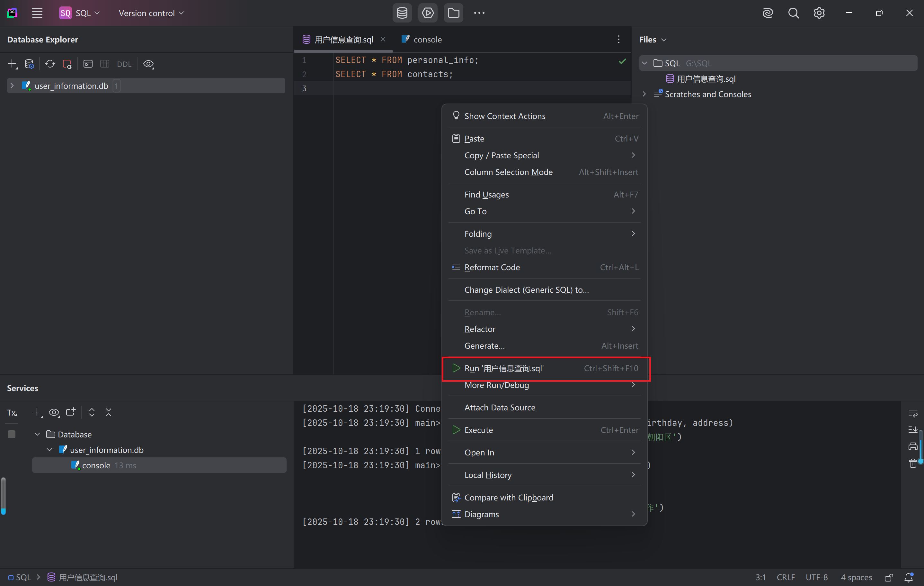Open the Version control dropdown
The height and width of the screenshot is (586, 924).
151,13
